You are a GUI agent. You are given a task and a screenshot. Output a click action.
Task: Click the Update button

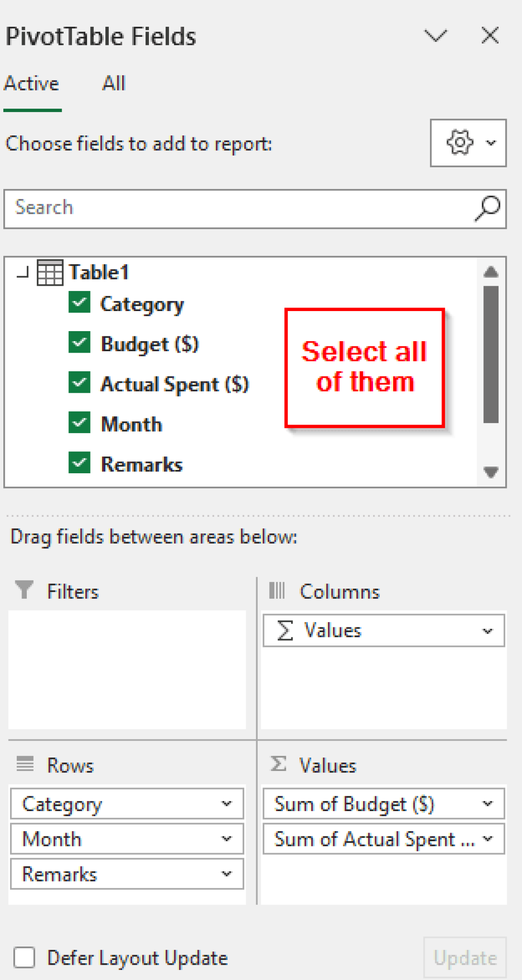(x=465, y=958)
